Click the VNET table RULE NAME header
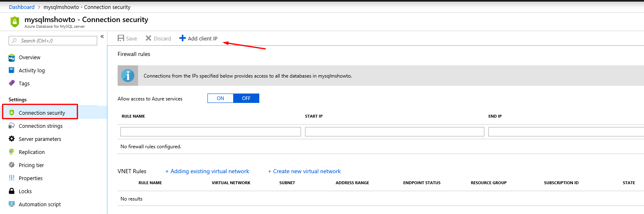Image resolution: width=644 pixels, height=214 pixels. [150, 183]
